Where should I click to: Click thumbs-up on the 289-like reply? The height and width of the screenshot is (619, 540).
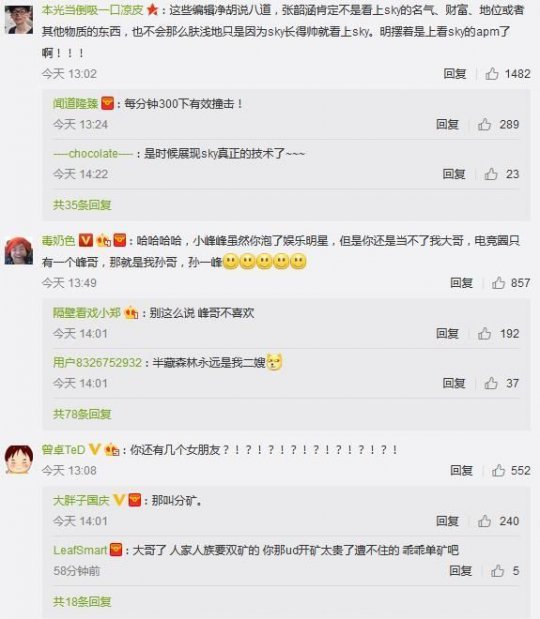click(484, 124)
